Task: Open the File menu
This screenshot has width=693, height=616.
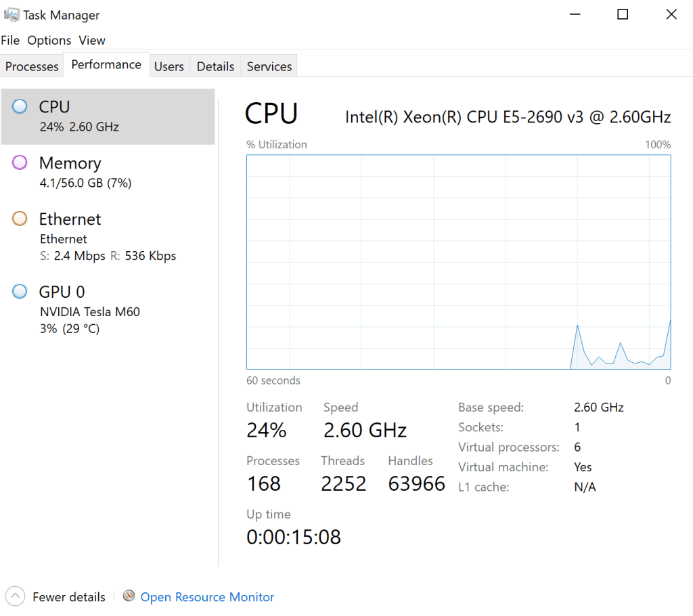Action: [10, 41]
